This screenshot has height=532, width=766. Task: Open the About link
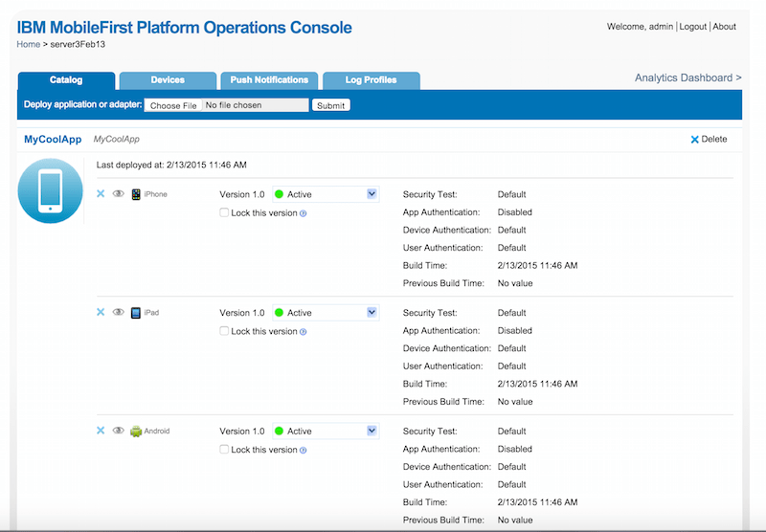[724, 27]
